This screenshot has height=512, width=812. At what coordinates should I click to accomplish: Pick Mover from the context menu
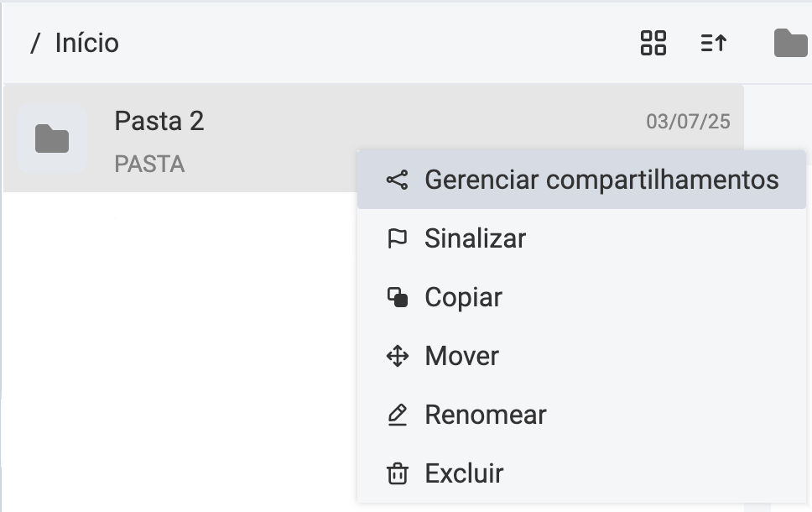click(x=461, y=356)
